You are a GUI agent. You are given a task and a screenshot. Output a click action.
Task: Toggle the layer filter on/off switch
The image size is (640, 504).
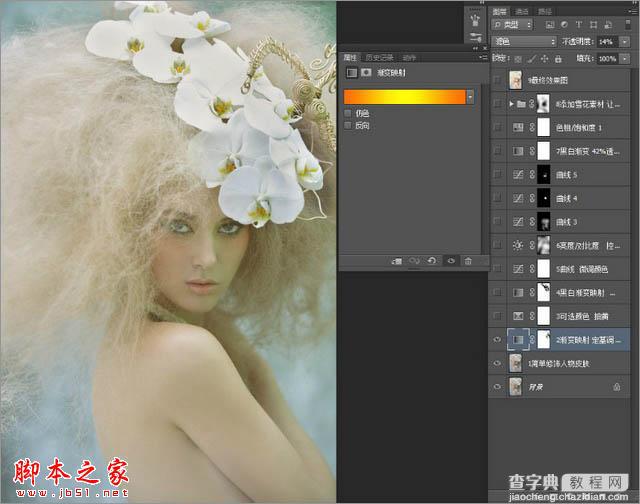[628, 25]
